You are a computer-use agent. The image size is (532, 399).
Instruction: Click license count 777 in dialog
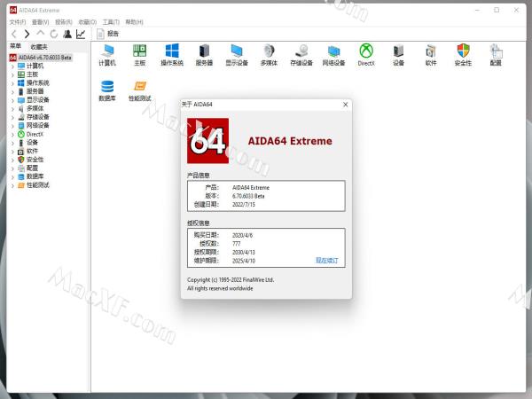point(236,244)
